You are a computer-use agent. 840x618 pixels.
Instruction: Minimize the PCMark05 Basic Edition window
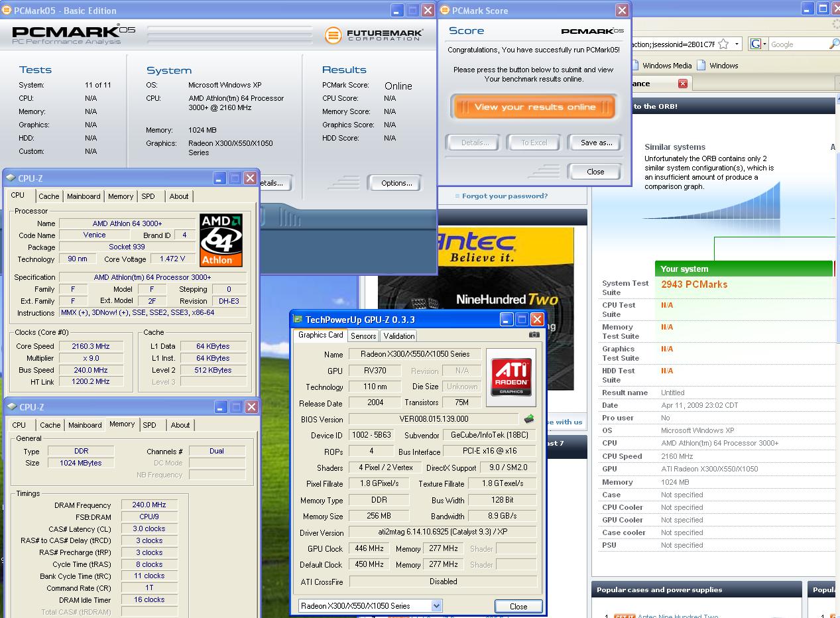pos(396,11)
